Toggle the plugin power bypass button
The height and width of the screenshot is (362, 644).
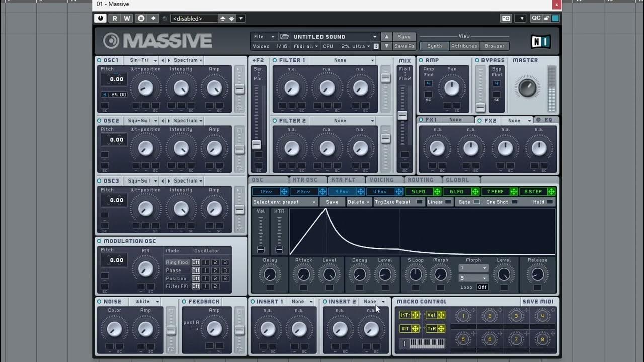(x=100, y=18)
